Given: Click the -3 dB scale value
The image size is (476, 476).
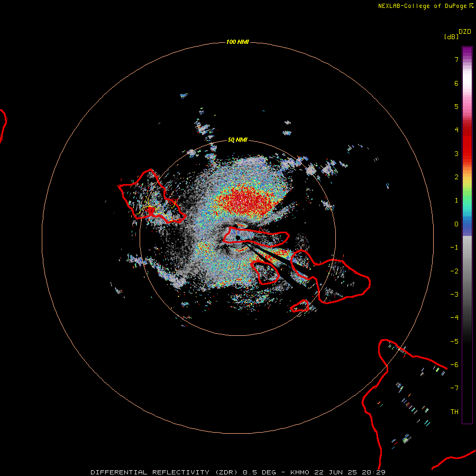Looking at the screenshot, I should [454, 294].
